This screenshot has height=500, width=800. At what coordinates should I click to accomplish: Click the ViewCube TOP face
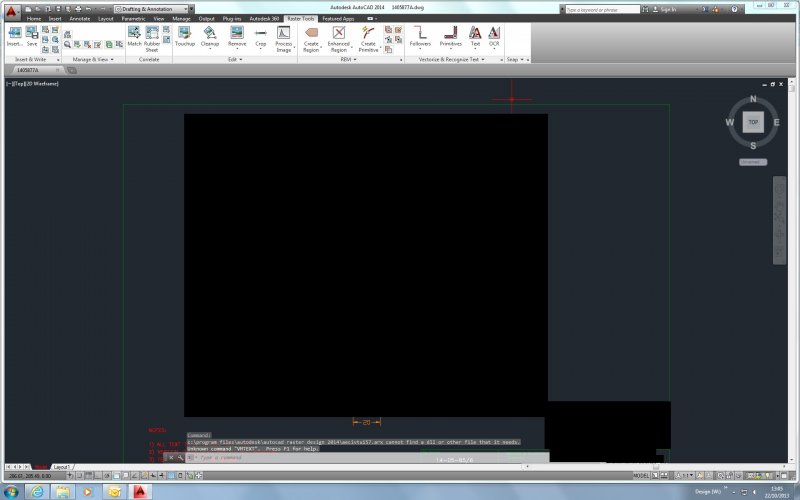(x=753, y=122)
